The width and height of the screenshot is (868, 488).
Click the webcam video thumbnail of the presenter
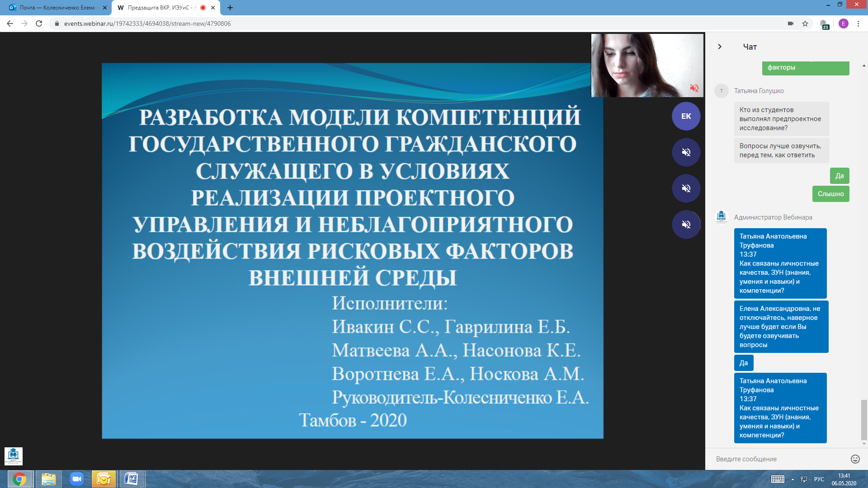647,65
